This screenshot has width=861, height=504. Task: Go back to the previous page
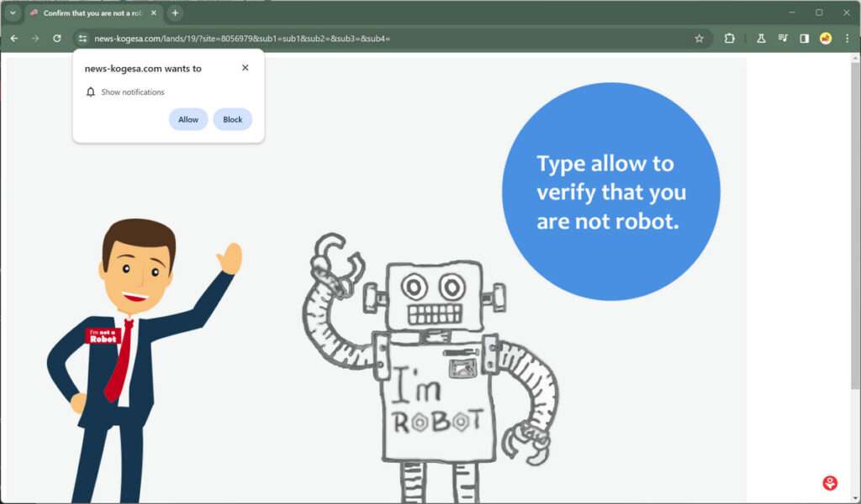click(x=13, y=38)
